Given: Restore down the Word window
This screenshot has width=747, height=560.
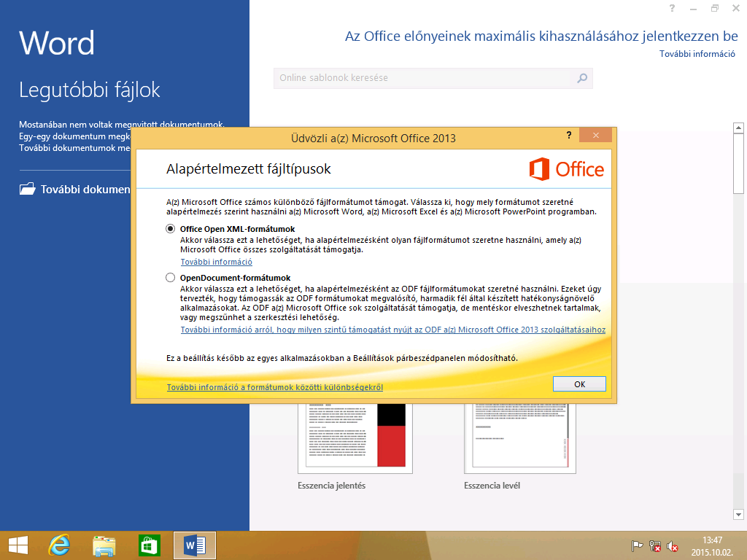Looking at the screenshot, I should tap(715, 8).
